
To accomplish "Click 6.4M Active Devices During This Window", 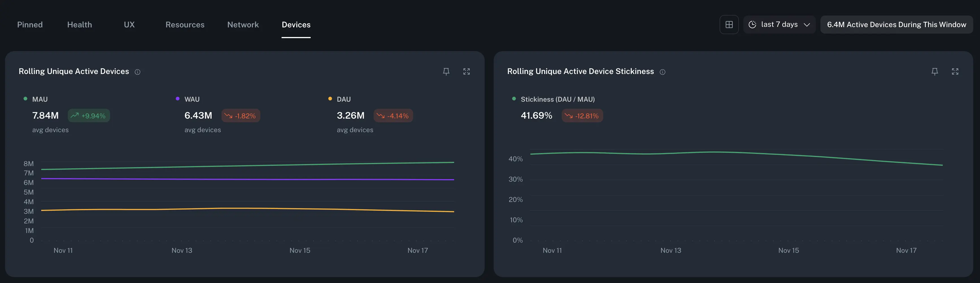I will [x=896, y=25].
